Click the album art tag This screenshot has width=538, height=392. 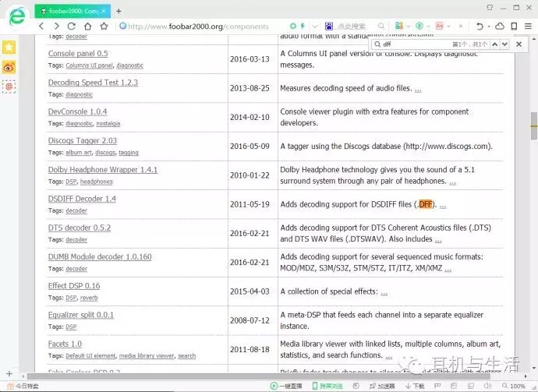click(x=79, y=153)
